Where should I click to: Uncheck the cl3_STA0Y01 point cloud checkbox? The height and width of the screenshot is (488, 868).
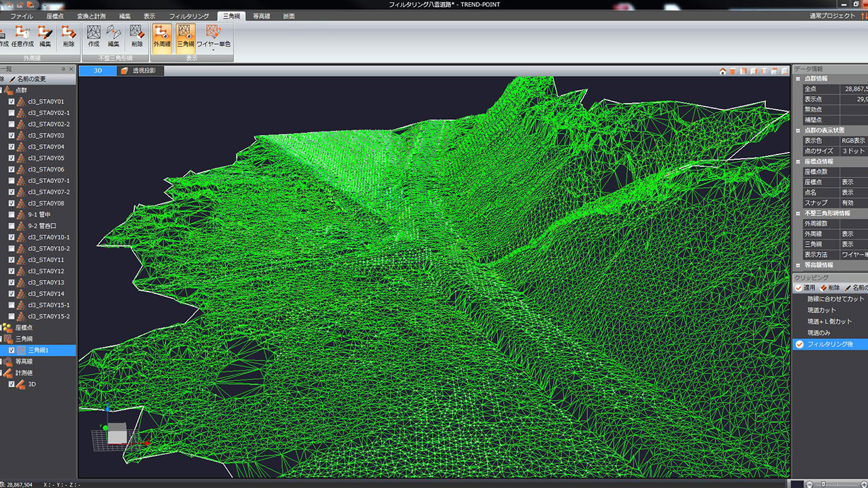[x=12, y=102]
